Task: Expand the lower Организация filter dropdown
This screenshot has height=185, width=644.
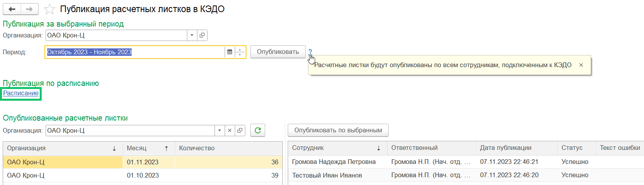Action: pos(220,130)
